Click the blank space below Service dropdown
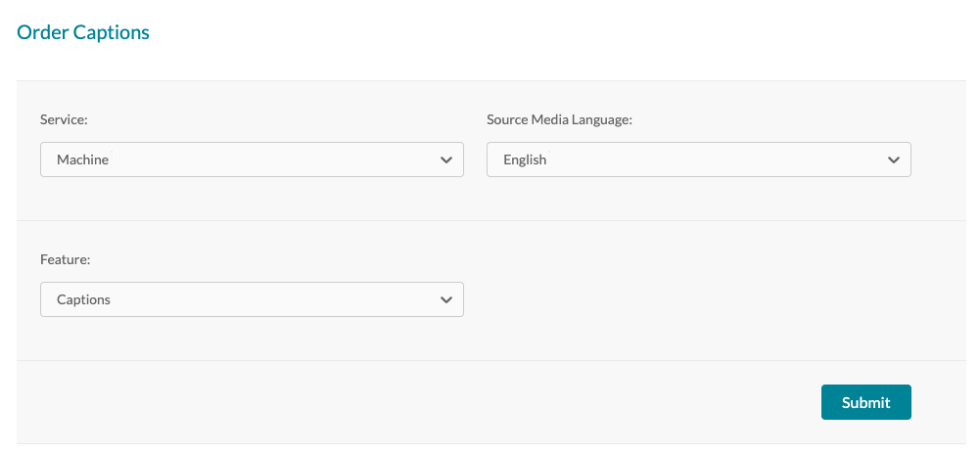Screen dimensions: 980x454 click(x=251, y=199)
